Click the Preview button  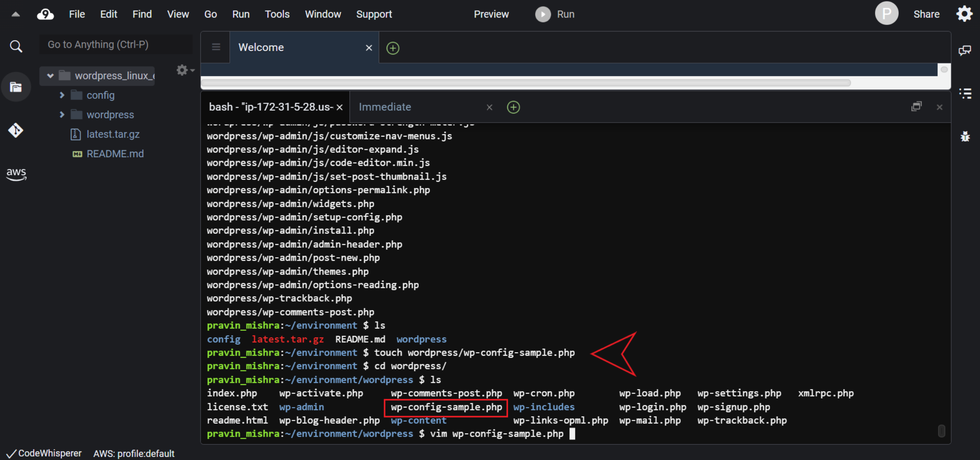[x=491, y=14]
